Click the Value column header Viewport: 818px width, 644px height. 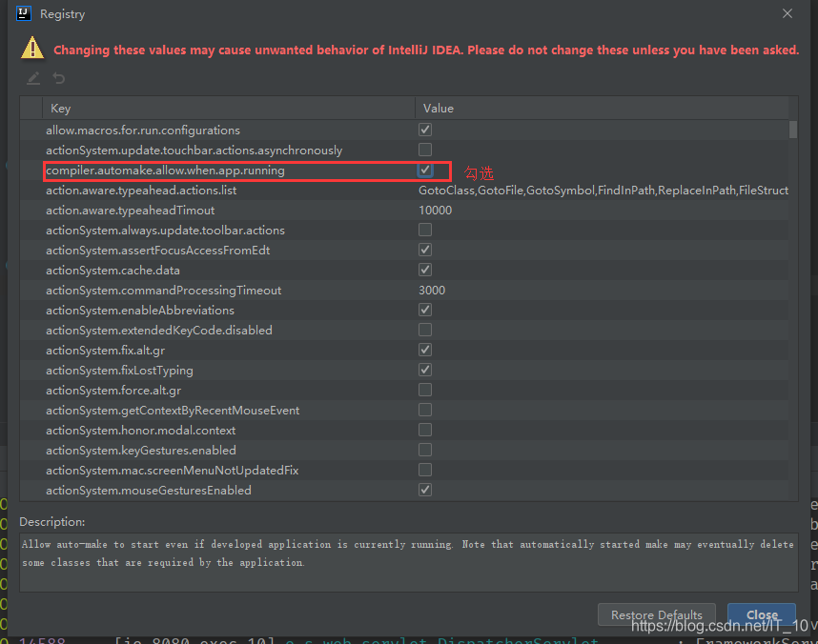tap(602, 108)
